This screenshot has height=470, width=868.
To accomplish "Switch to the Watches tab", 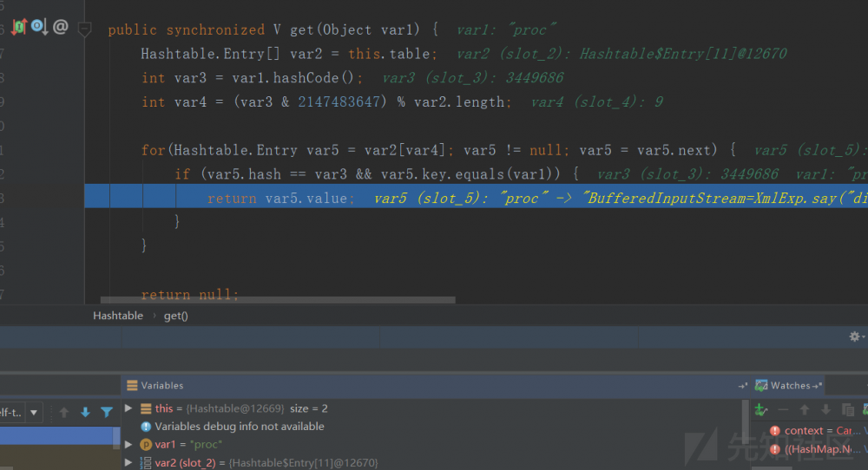I will pyautogui.click(x=790, y=385).
